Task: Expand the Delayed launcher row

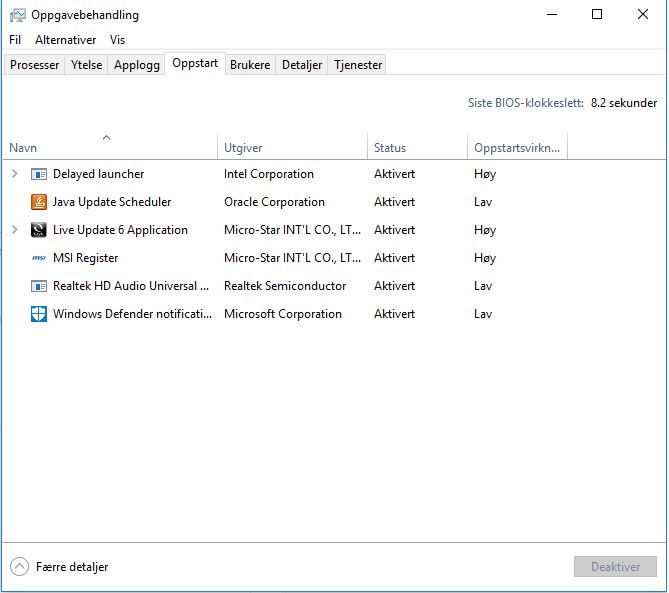Action: [x=15, y=174]
